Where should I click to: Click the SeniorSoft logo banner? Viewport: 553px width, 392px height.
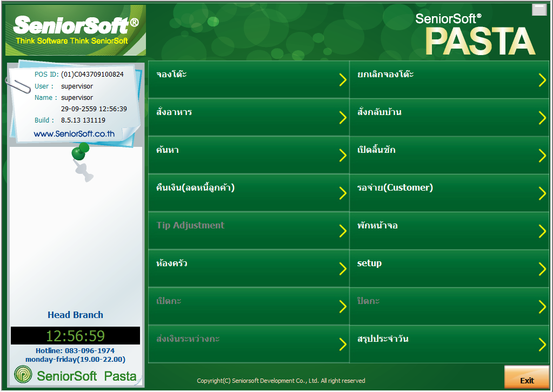76,30
